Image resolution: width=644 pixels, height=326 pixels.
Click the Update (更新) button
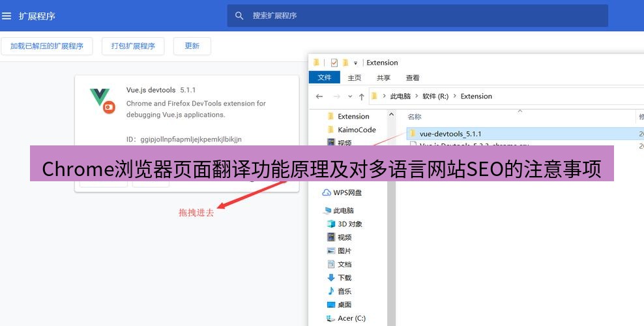click(x=192, y=46)
